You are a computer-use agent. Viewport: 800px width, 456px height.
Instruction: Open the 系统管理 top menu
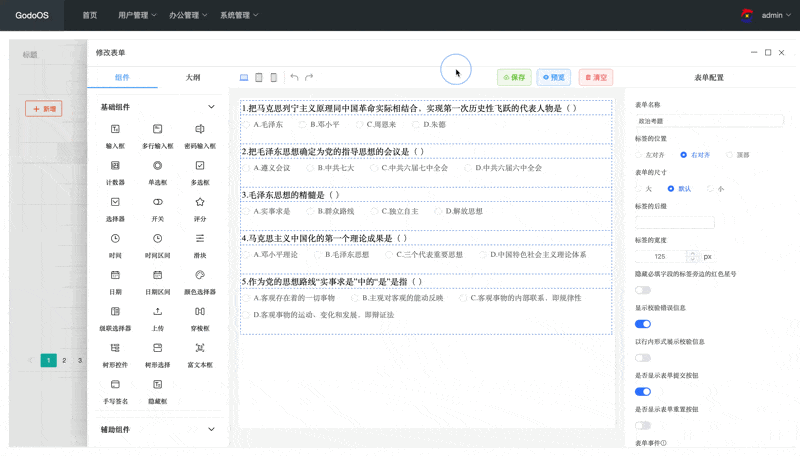(x=239, y=15)
